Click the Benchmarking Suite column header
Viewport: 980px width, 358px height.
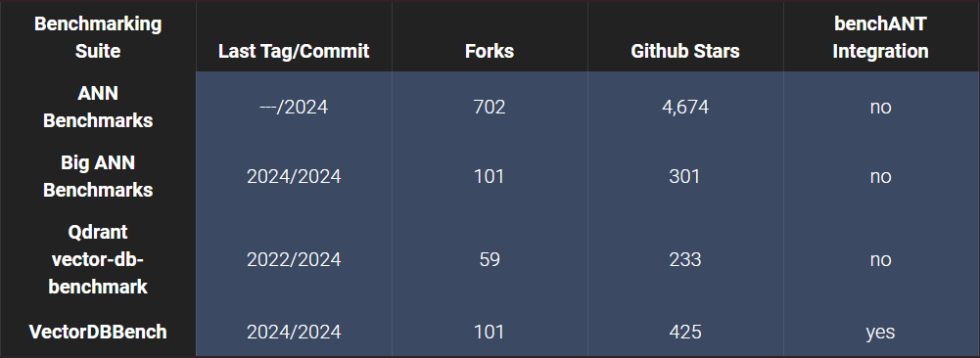(98, 37)
